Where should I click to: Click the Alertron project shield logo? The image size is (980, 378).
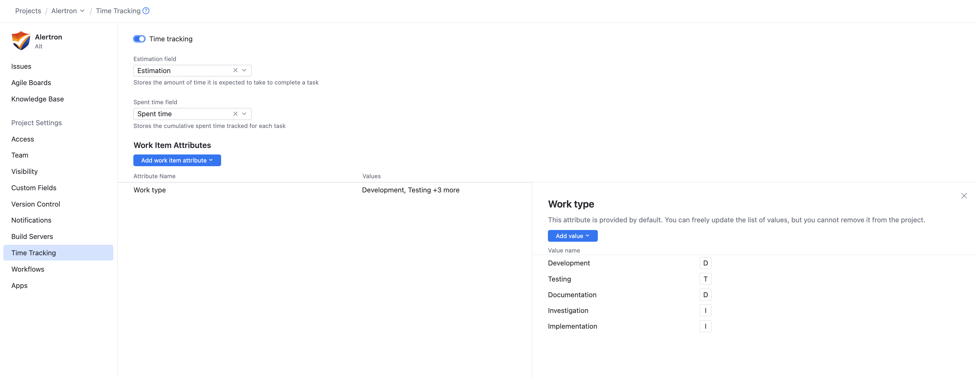tap(21, 40)
